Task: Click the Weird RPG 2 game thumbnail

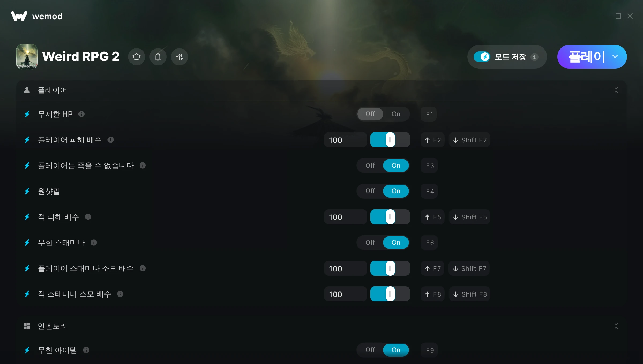Action: tap(27, 57)
